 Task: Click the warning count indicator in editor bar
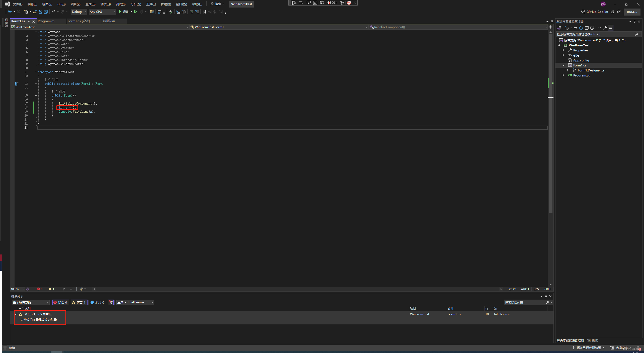coord(51,289)
